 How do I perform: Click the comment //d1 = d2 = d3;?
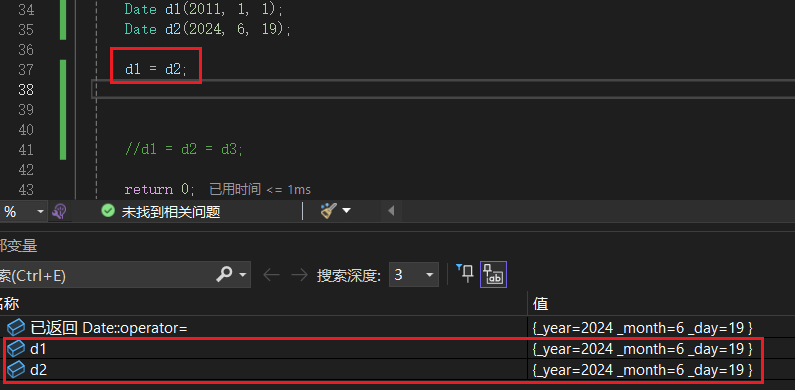[184, 150]
